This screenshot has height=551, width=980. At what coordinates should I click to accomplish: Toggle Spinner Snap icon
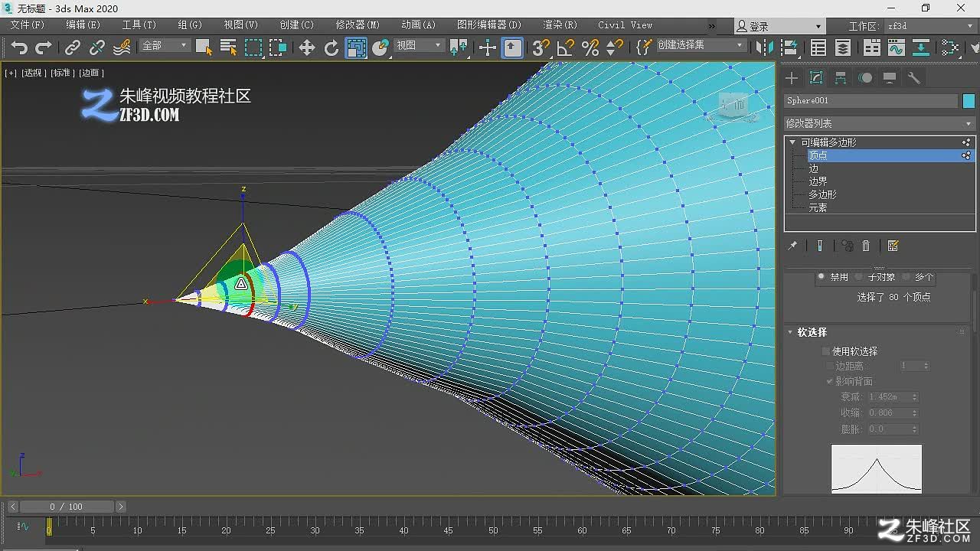pyautogui.click(x=615, y=47)
